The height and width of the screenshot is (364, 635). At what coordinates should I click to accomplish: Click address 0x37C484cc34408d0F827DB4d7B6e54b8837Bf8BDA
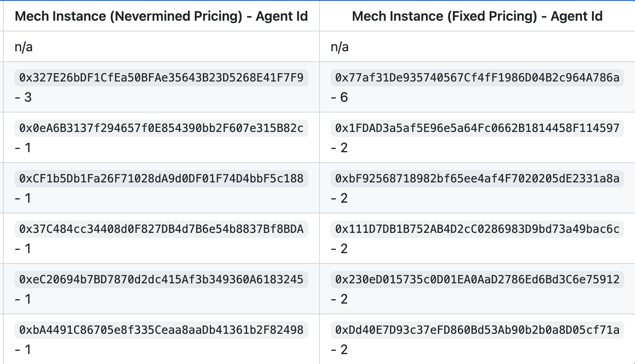point(161,229)
